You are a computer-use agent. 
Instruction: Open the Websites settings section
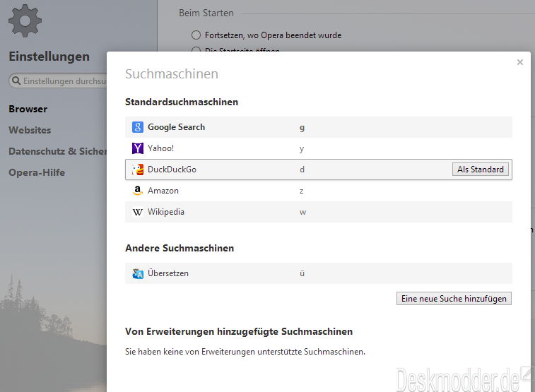30,130
